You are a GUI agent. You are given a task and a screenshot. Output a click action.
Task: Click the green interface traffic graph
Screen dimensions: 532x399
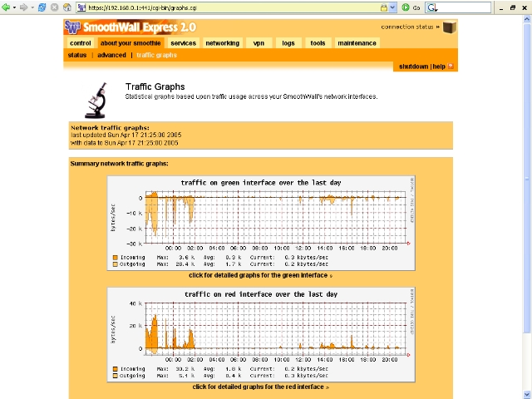pos(261,223)
